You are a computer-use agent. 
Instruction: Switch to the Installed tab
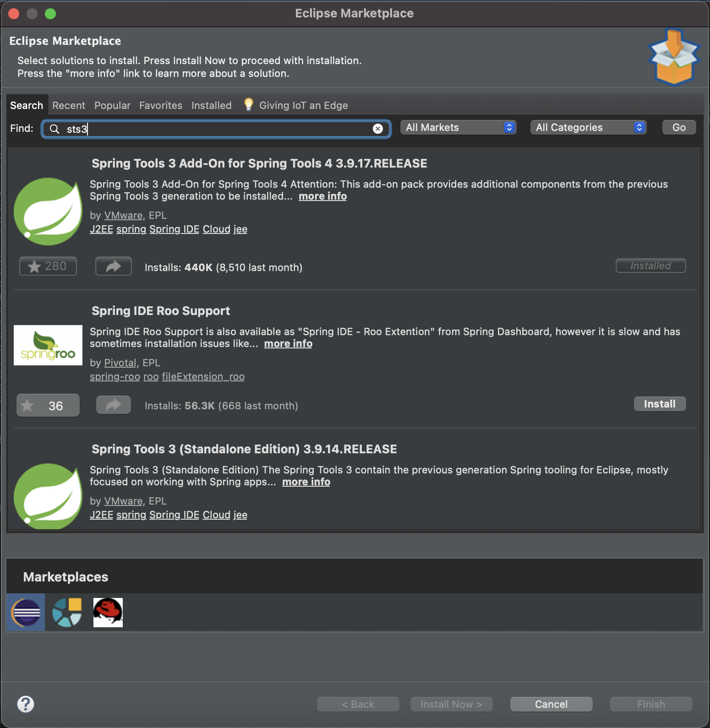point(212,105)
